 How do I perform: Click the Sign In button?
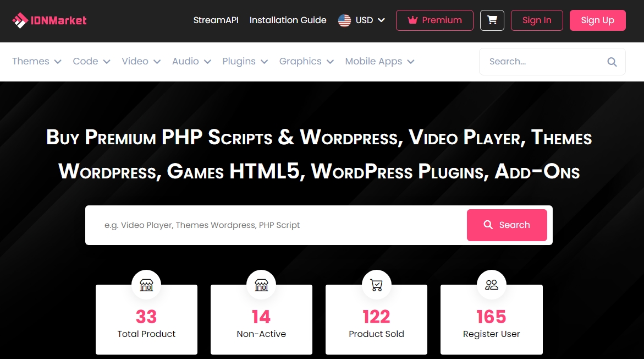536,20
